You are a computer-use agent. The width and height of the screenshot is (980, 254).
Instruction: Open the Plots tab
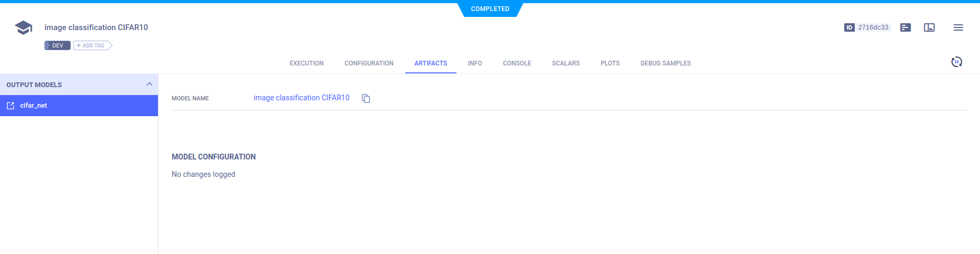(x=610, y=63)
